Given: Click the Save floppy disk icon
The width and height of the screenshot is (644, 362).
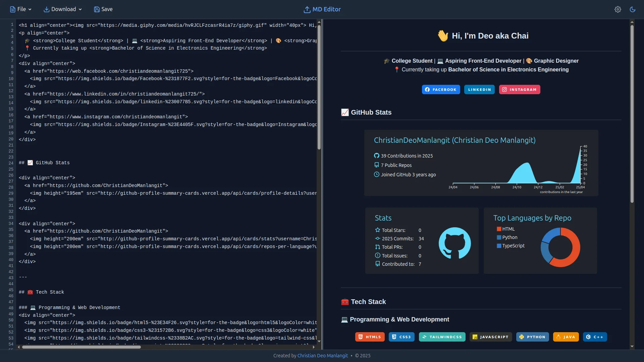Looking at the screenshot, I should tap(97, 9).
